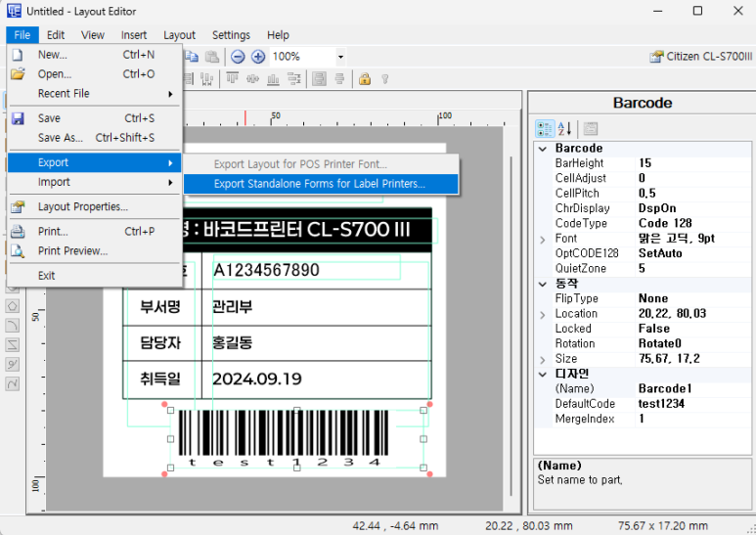Click Export Standalone Forms for Label Printers
The width and height of the screenshot is (756, 535).
321,184
